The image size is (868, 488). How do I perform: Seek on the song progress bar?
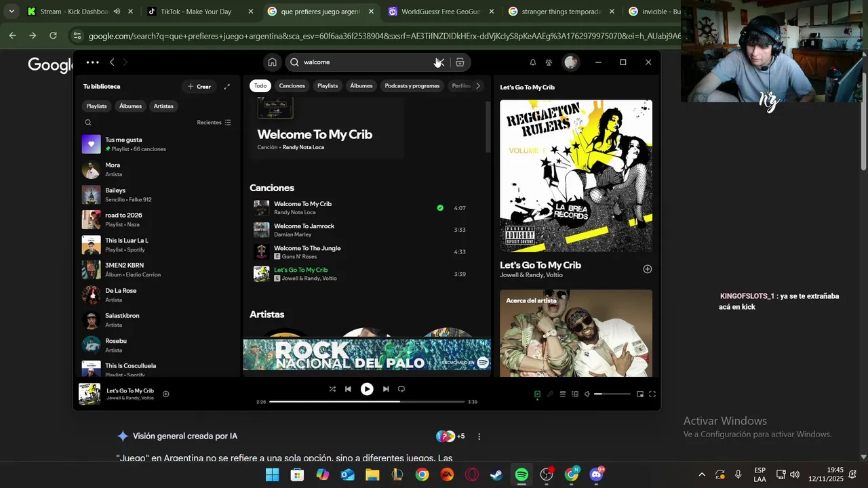pyautogui.click(x=367, y=402)
